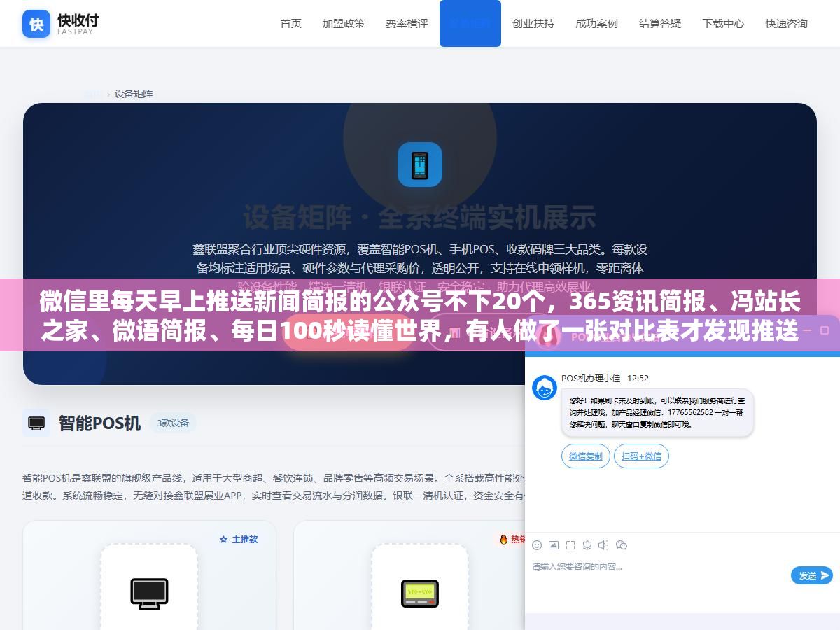The image size is (840, 630).
Task: Open the 费率横评 nav item
Action: 407,23
